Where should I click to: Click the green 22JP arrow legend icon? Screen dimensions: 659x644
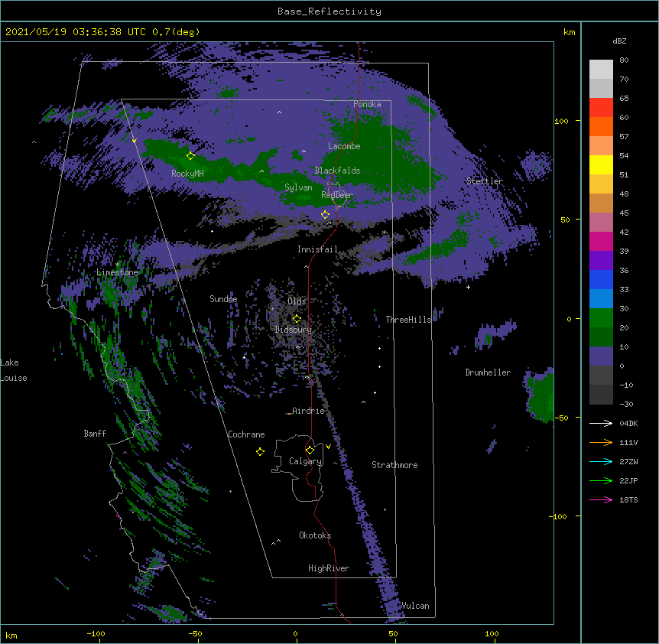[x=601, y=480]
